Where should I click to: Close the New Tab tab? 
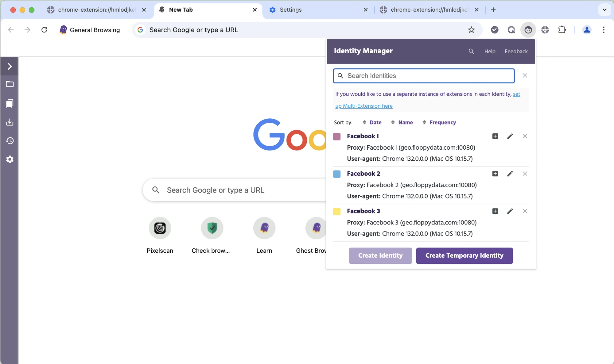(255, 10)
